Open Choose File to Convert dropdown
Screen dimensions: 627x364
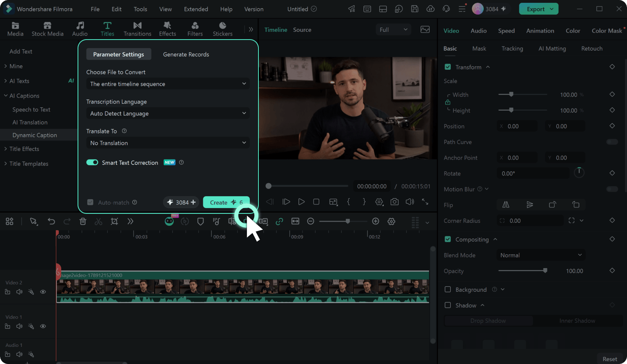coord(168,84)
